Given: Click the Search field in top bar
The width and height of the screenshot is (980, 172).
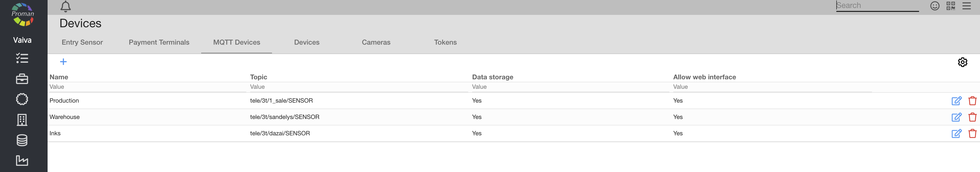Looking at the screenshot, I should [877, 6].
